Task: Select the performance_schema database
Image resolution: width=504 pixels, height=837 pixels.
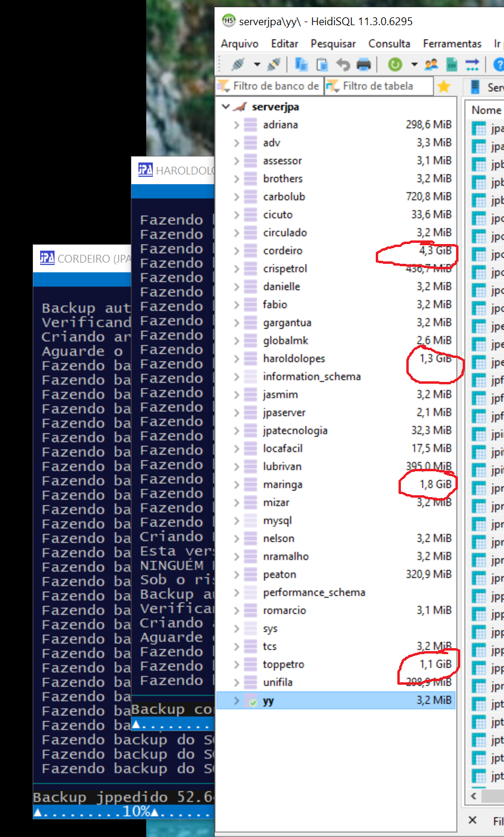Action: tap(314, 592)
